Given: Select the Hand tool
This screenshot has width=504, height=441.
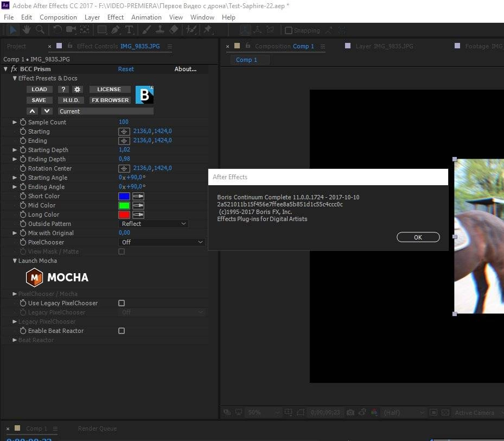Looking at the screenshot, I should (27, 30).
